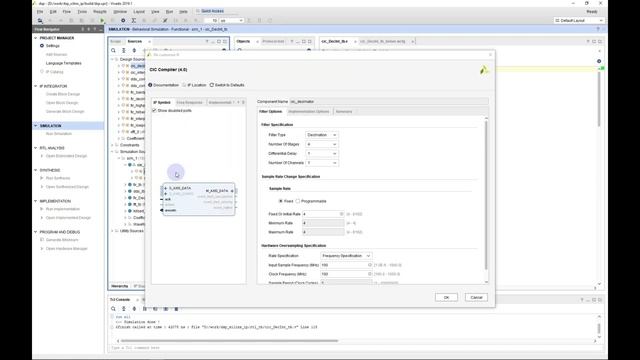Click clear icon in Fixed Or Initial Rate field
640x360 pixels.
pos(342,214)
